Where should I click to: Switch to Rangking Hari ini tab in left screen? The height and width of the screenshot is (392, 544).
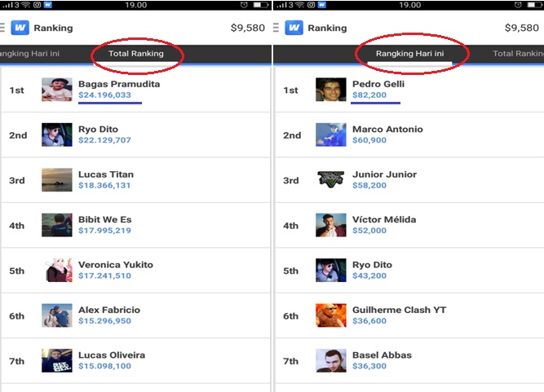click(30, 54)
